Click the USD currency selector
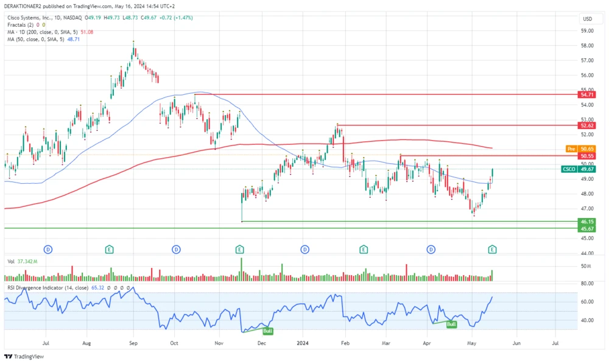 pos(587,19)
